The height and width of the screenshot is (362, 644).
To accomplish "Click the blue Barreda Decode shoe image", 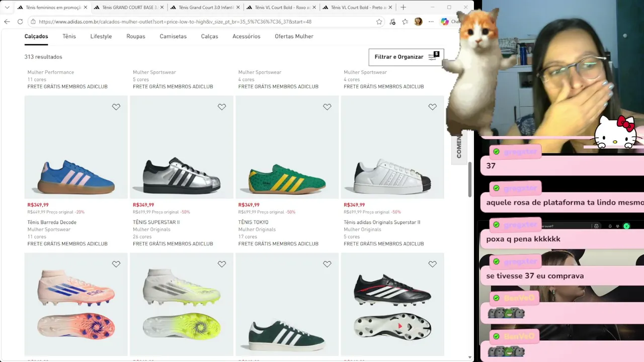I will [76, 147].
